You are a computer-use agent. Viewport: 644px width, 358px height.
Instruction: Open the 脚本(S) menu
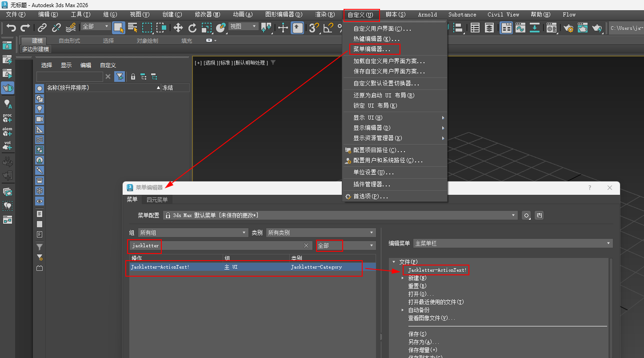point(396,15)
